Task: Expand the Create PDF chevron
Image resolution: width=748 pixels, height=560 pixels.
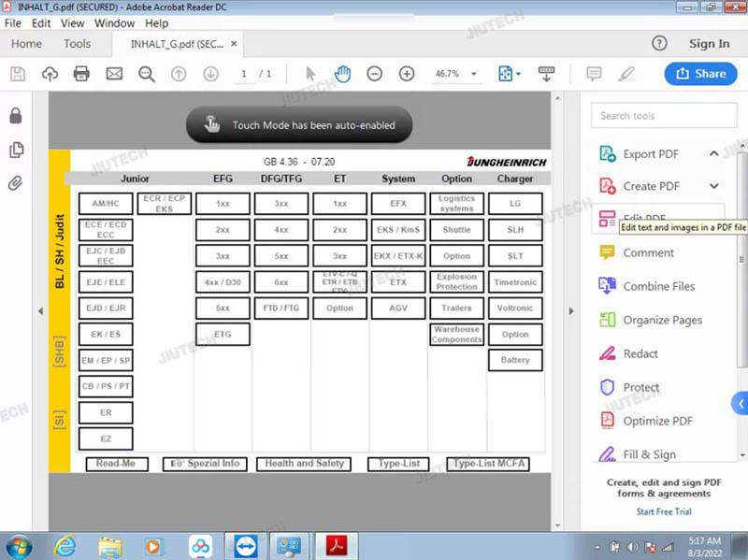Action: click(714, 186)
